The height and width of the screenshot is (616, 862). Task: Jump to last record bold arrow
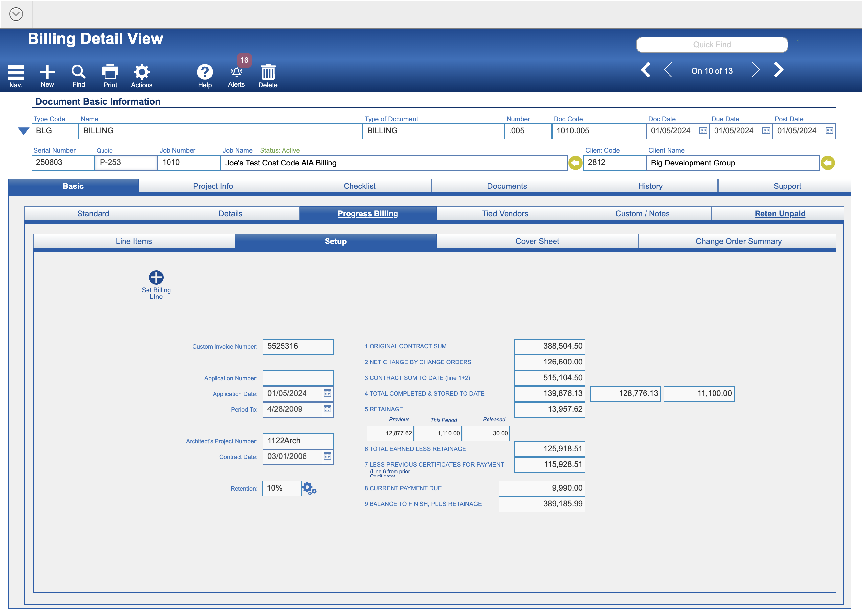pyautogui.click(x=779, y=70)
